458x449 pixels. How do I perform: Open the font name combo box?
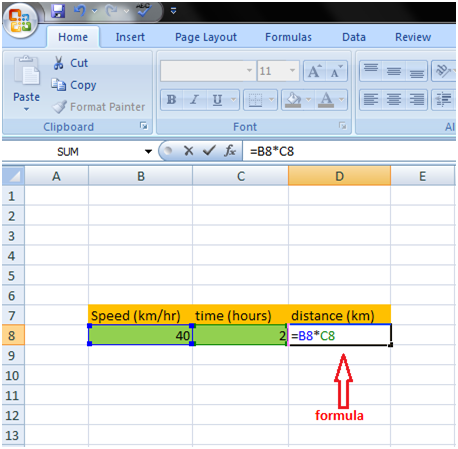click(208, 71)
